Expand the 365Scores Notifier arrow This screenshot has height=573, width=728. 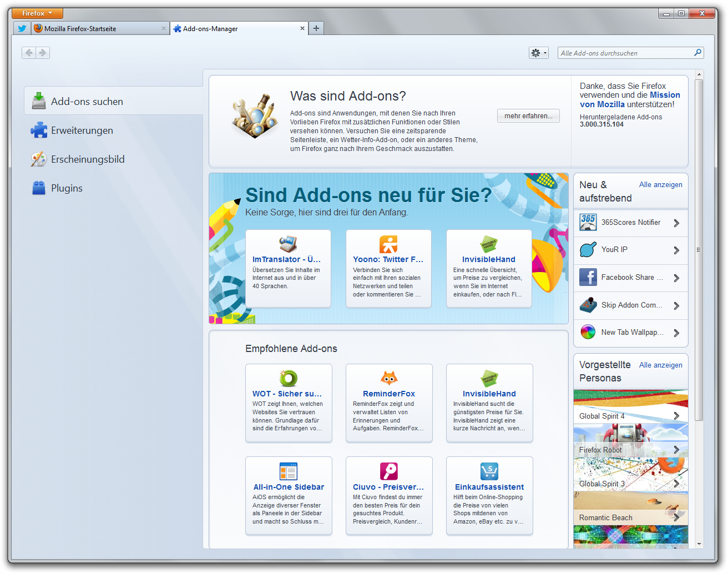[676, 223]
